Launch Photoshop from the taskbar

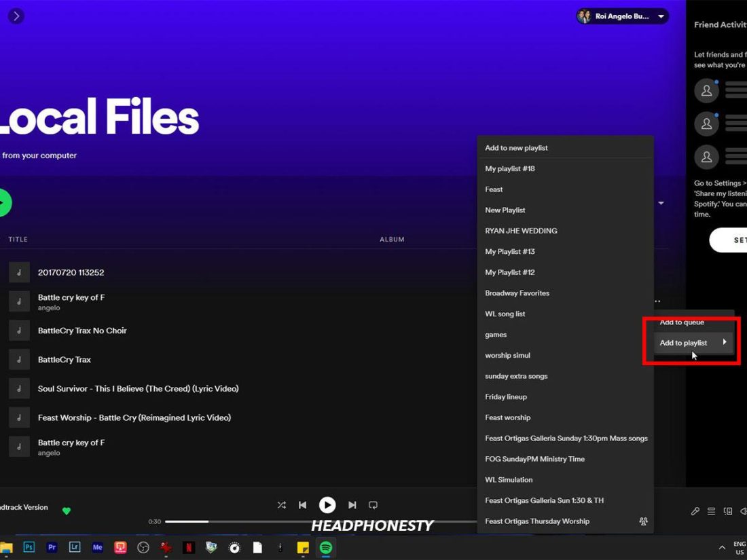pos(29,548)
